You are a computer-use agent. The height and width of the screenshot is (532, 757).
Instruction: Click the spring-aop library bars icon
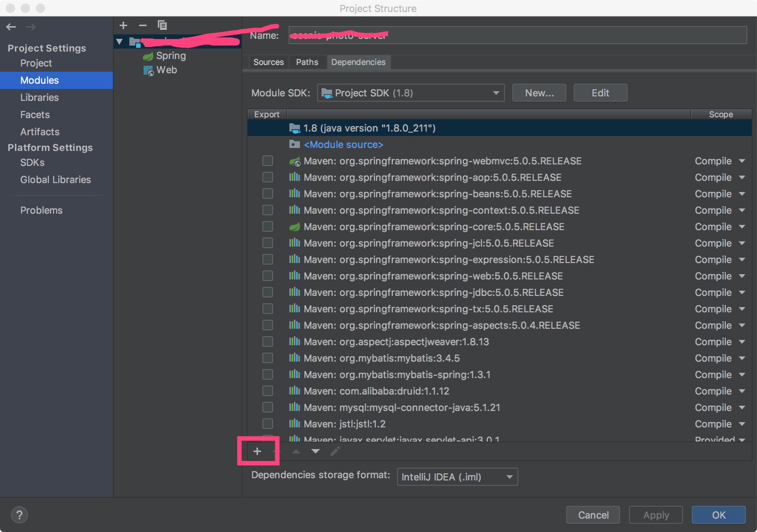tap(295, 177)
